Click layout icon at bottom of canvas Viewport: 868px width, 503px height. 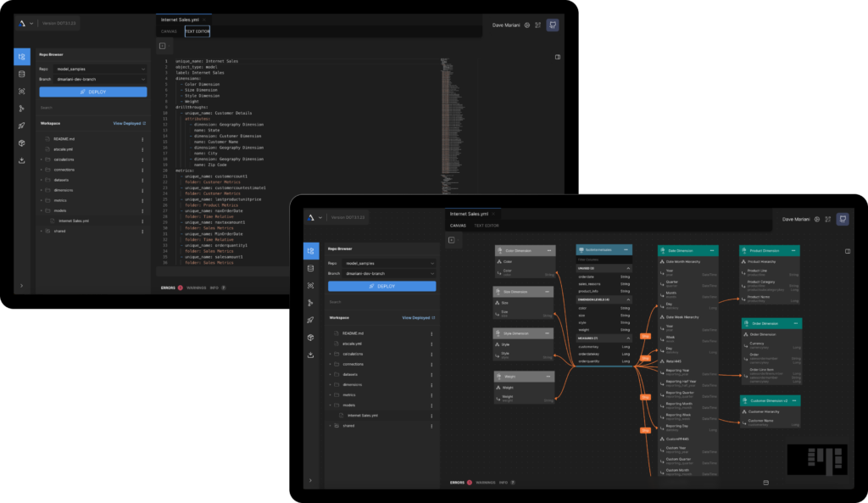click(x=765, y=483)
